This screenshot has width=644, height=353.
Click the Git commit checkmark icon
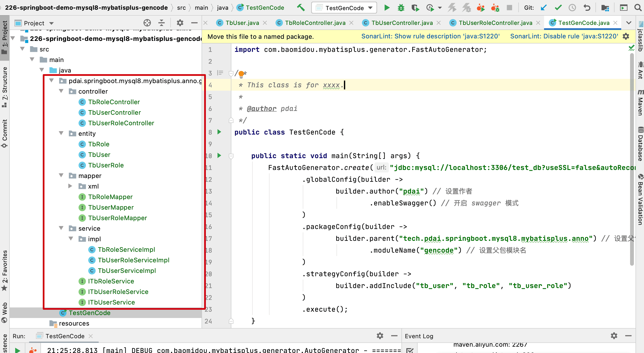(558, 8)
